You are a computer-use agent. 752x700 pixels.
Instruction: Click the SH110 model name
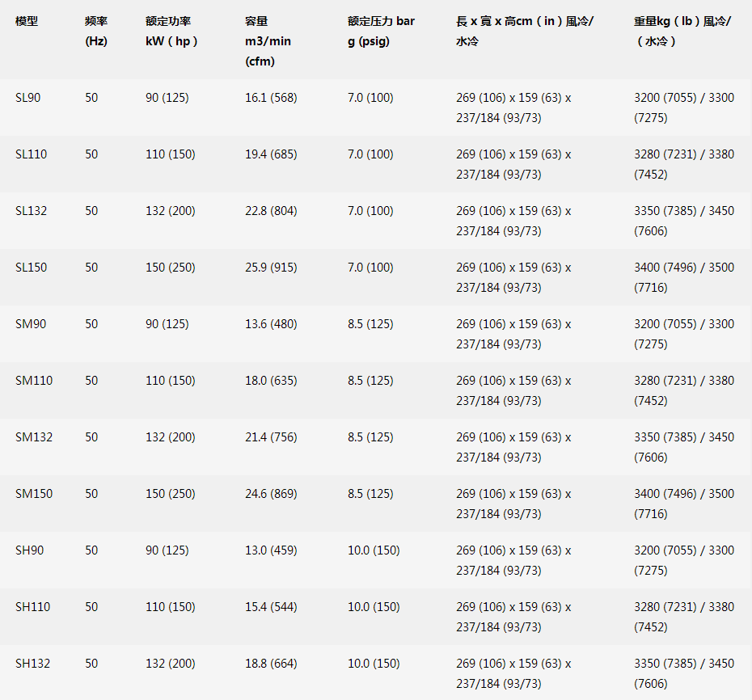pos(33,607)
